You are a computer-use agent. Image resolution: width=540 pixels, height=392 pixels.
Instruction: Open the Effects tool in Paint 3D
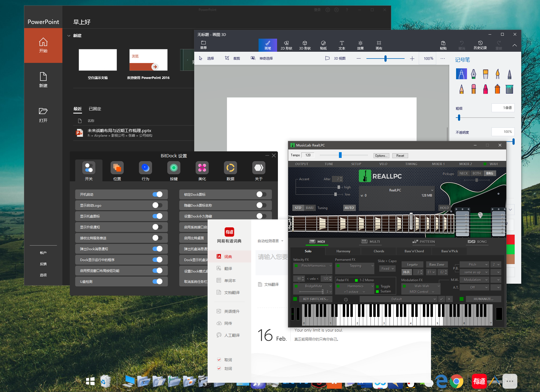360,45
